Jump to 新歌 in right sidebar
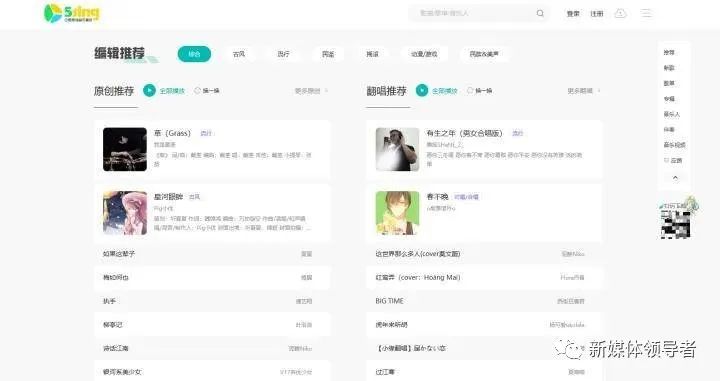This screenshot has height=381, width=720. [x=669, y=68]
